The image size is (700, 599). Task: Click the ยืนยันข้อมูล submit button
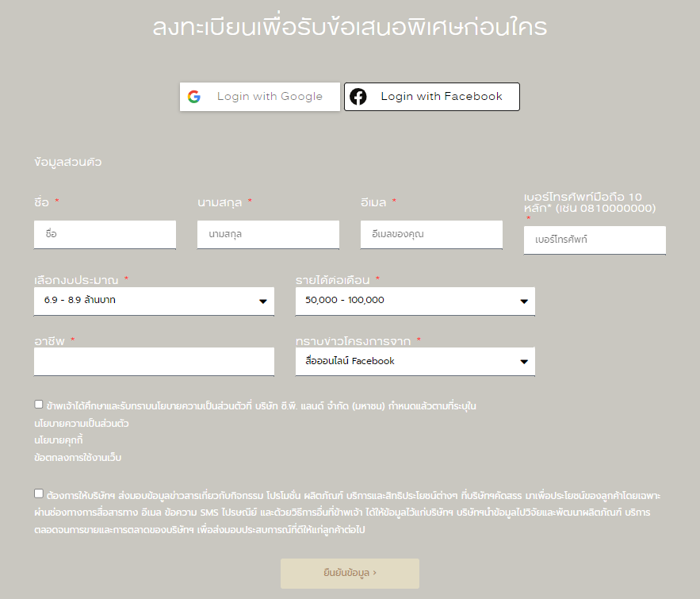click(350, 573)
